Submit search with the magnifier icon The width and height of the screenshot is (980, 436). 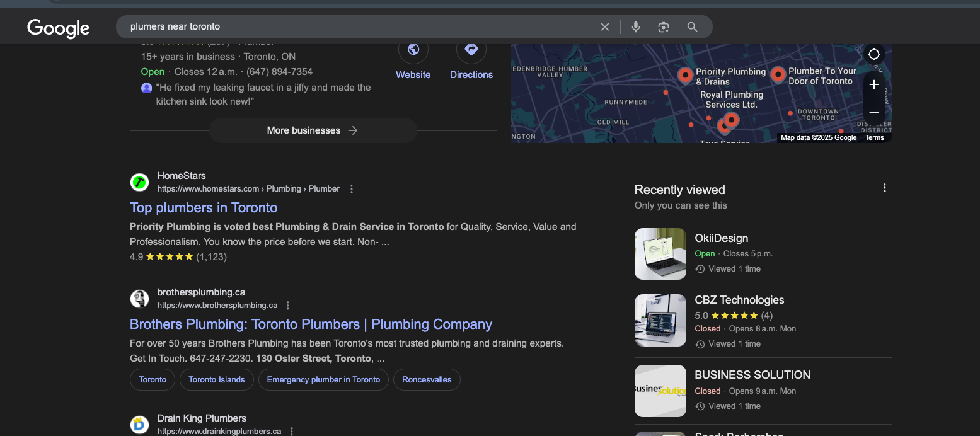692,27
